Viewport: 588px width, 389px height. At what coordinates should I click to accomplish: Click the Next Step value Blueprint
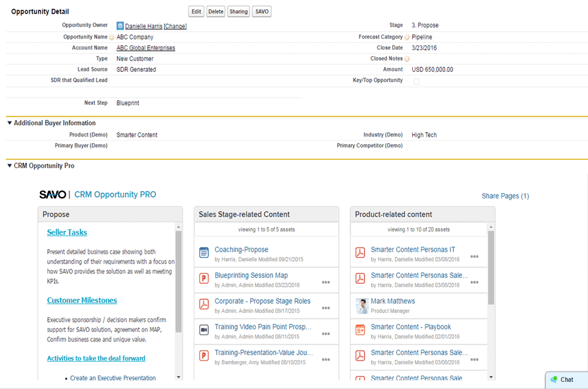(x=128, y=103)
